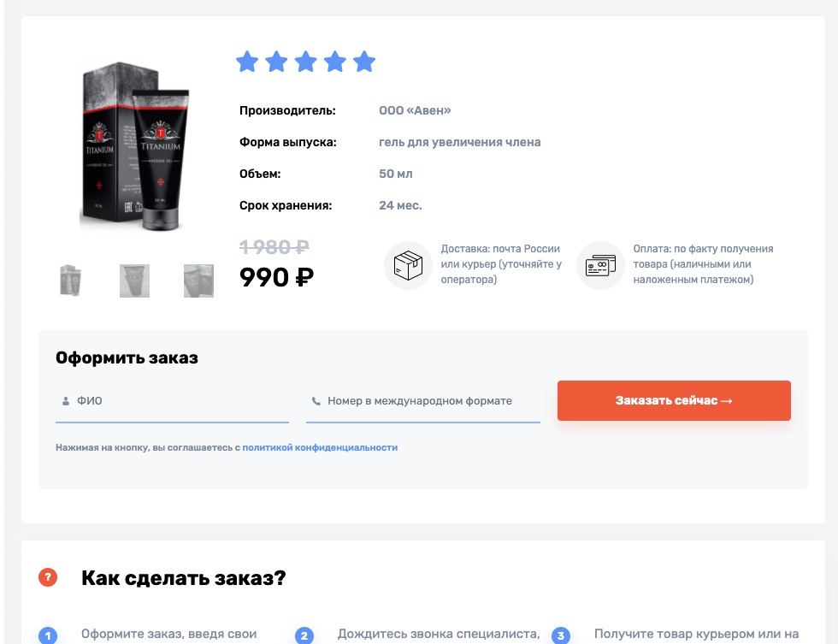Click the credit card payment icon
Viewport: 838px width, 644px height.
pos(600,265)
